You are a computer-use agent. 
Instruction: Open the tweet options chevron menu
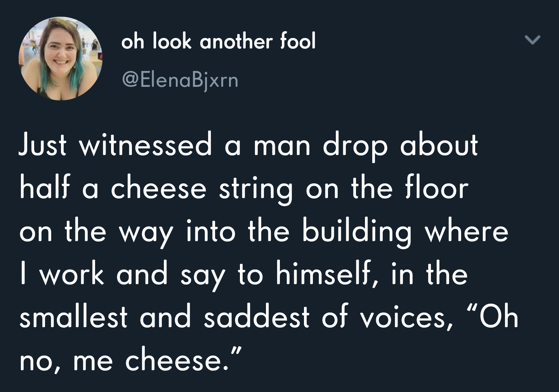(532, 40)
